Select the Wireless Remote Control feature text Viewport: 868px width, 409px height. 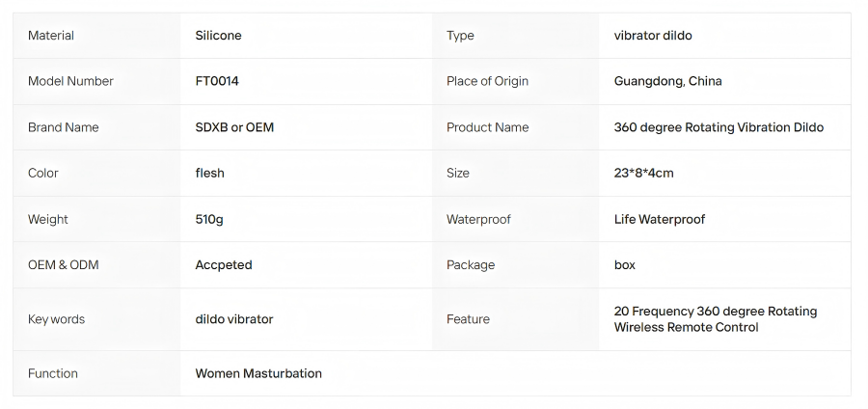(686, 327)
